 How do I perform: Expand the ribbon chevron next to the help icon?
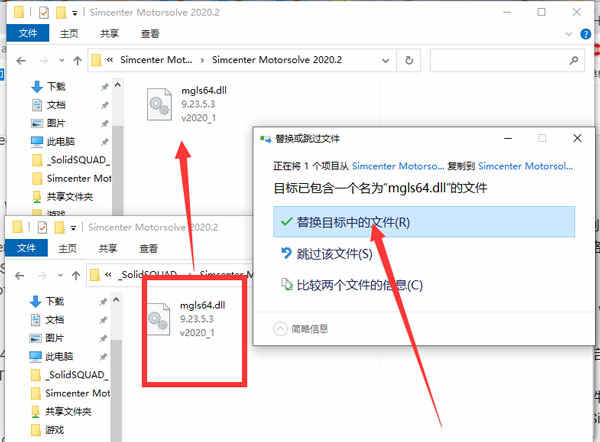pyautogui.click(x=569, y=34)
